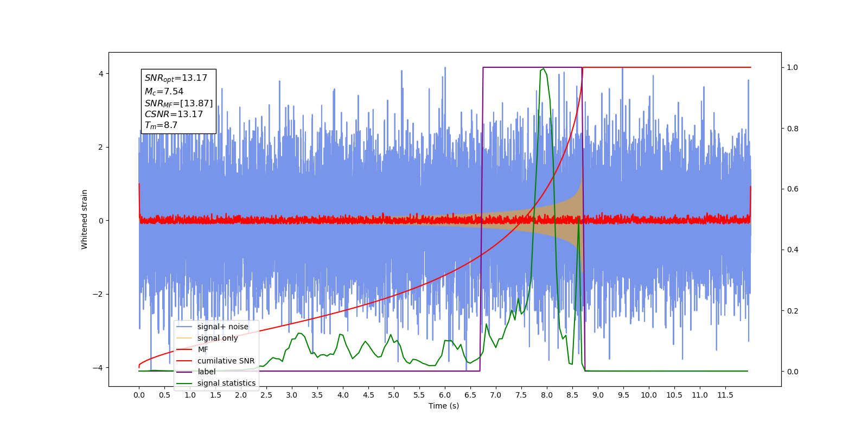Click the right y-axis tick label 0.6

pos(793,189)
